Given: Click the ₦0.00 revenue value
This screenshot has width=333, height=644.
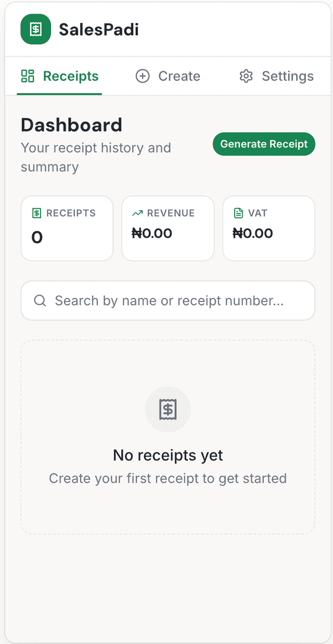Looking at the screenshot, I should 152,233.
